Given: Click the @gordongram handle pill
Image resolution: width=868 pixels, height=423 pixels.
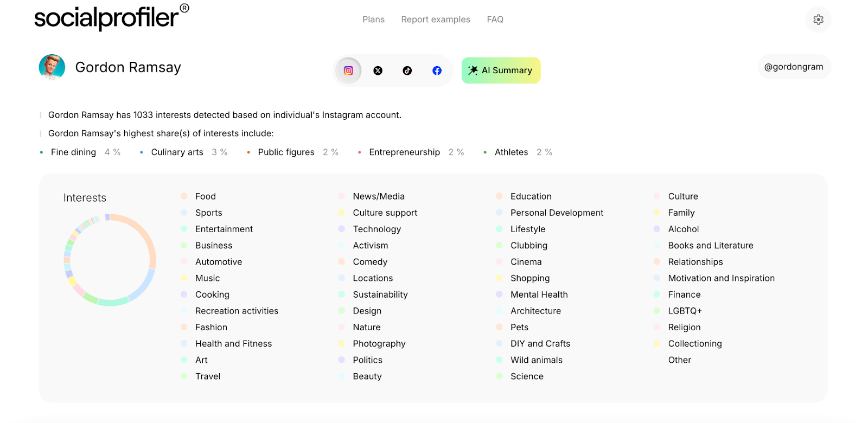Looking at the screenshot, I should tap(794, 67).
